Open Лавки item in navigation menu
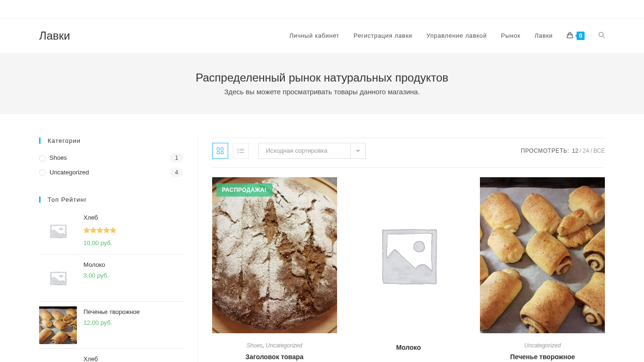Viewport: 644px width, 362px height. [544, 36]
